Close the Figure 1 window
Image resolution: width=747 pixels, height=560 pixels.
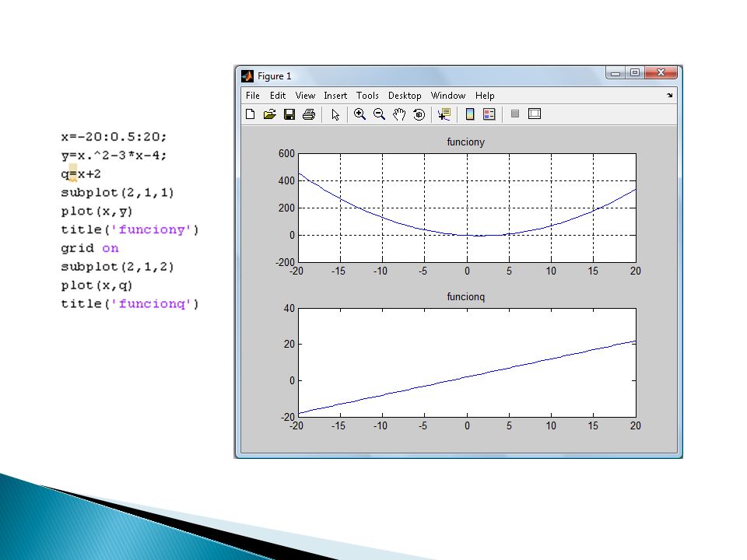661,73
